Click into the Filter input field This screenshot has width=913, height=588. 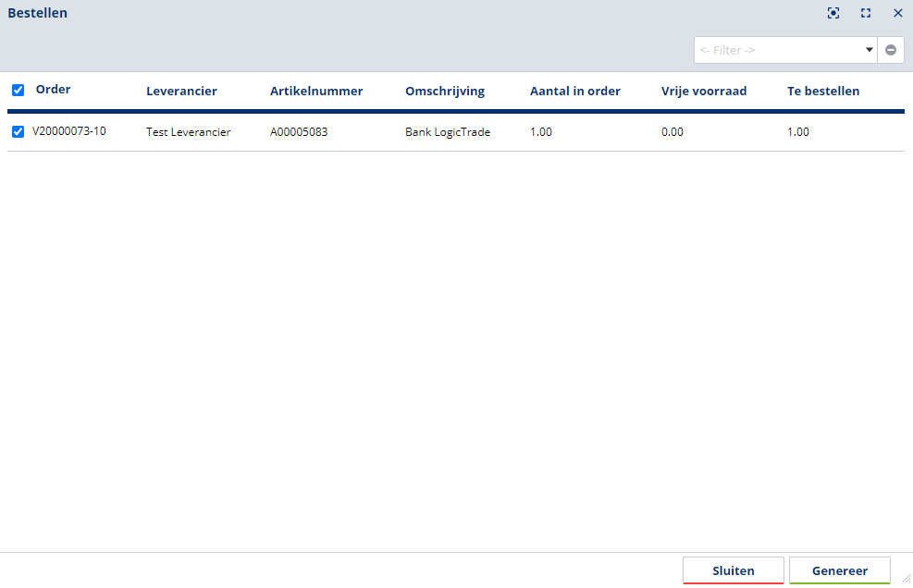[x=779, y=50]
